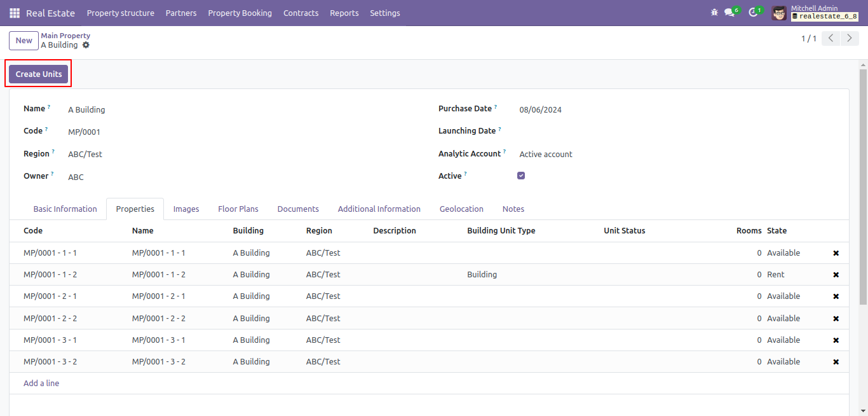Click the 1 / 1 pager counter
The height and width of the screenshot is (416, 868).
(809, 39)
